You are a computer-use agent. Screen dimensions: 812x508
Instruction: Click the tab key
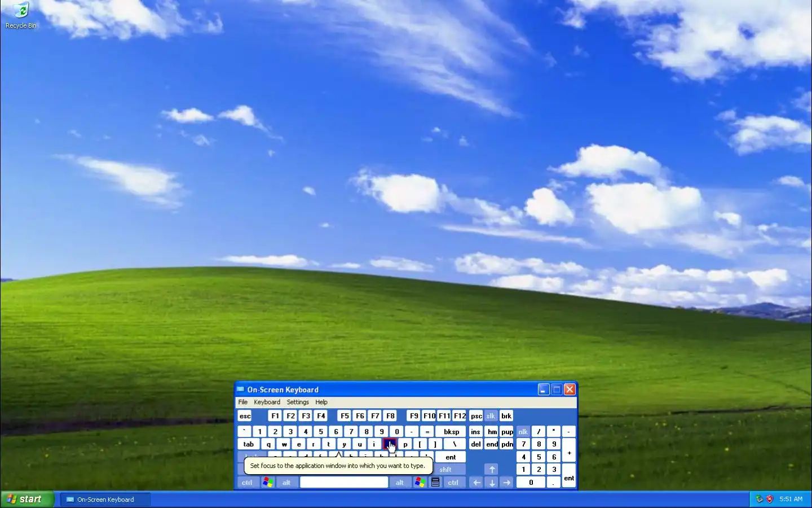click(x=249, y=444)
